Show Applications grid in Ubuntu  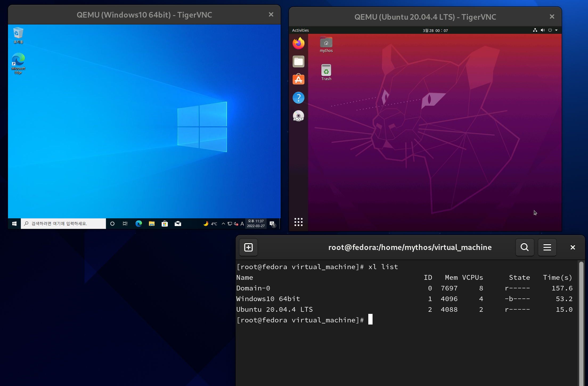[299, 222]
